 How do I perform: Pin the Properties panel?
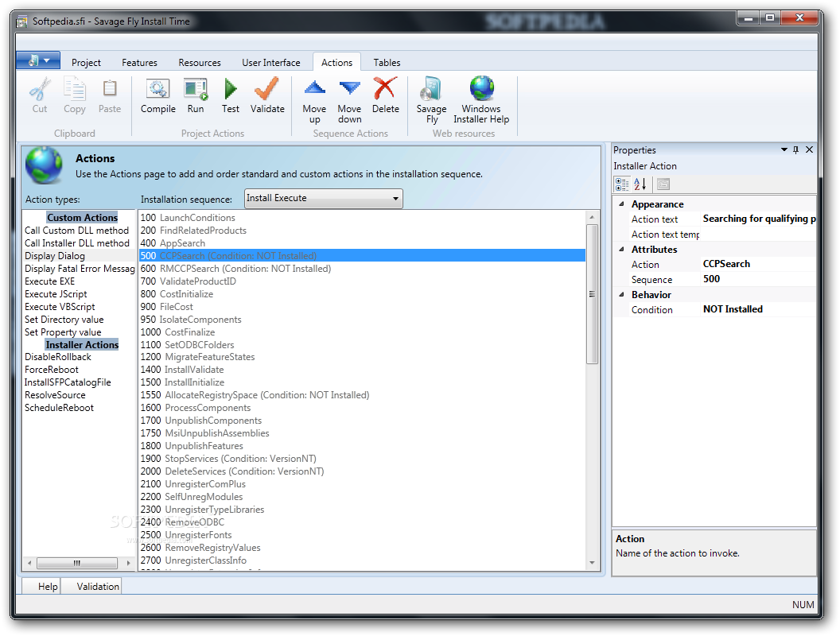point(795,150)
